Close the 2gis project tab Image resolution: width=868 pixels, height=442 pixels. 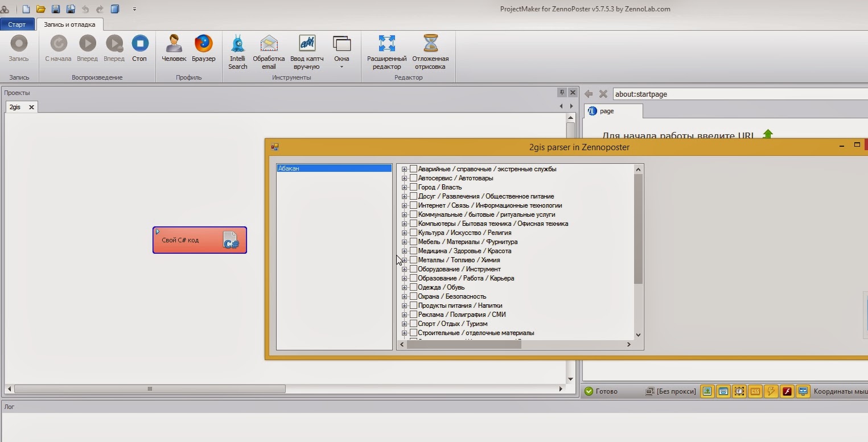tap(31, 107)
